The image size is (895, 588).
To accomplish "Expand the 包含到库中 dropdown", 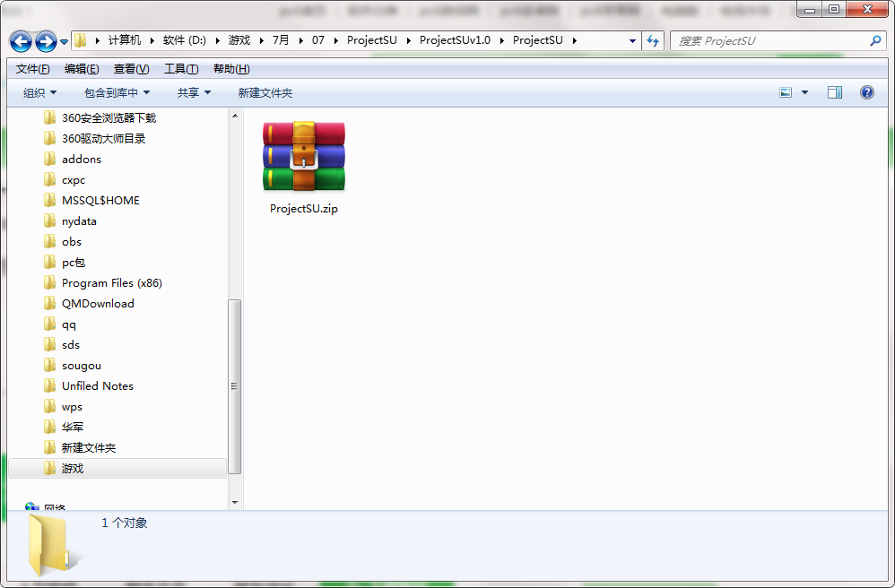I will (x=117, y=92).
